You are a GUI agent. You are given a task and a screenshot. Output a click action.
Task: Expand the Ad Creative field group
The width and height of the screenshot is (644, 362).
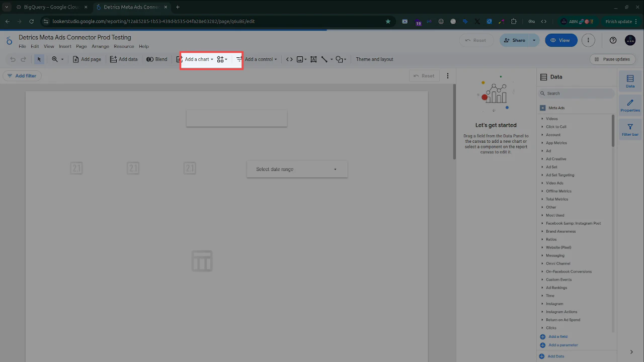coord(556,159)
